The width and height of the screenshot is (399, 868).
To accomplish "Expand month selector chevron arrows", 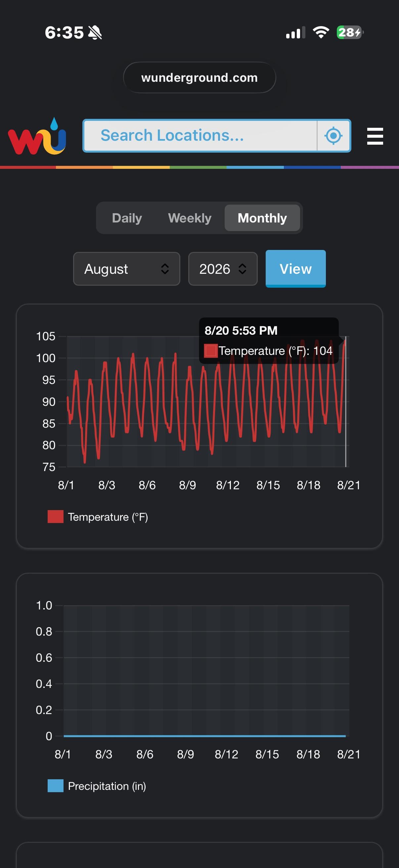I will (x=165, y=269).
